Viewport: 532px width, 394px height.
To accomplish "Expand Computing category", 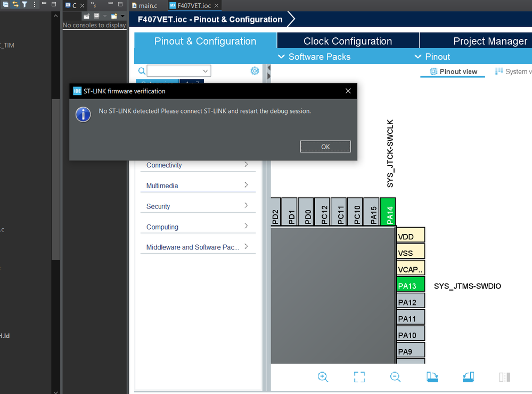I will (198, 227).
